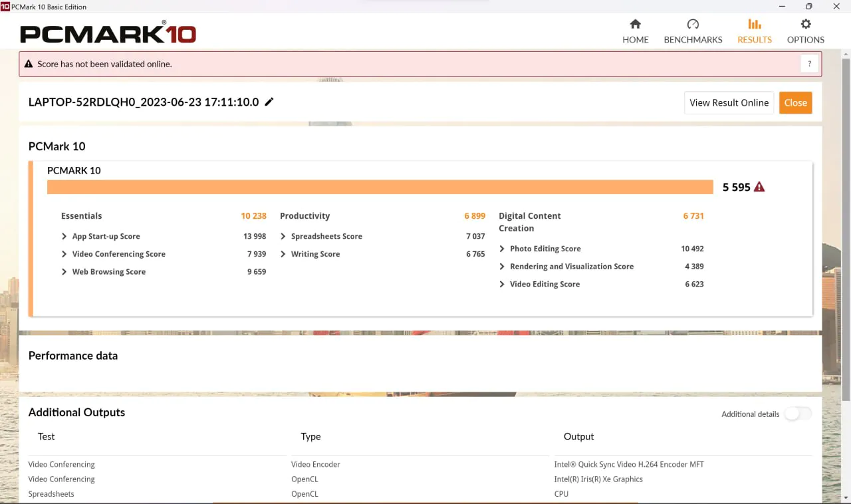Click the PCMark 10 title bar app icon
The width and height of the screenshot is (851, 504).
[x=5, y=7]
